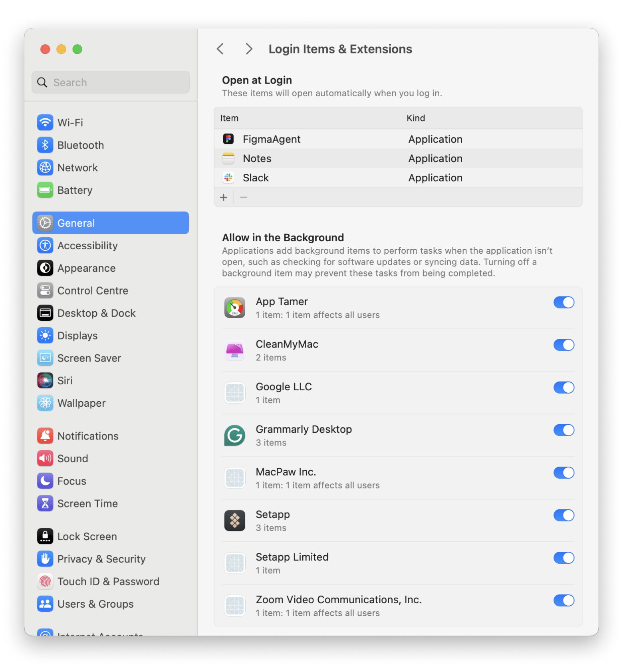Turn off Setapp Limited toggle
Image resolution: width=623 pixels, height=672 pixels.
[x=564, y=558]
